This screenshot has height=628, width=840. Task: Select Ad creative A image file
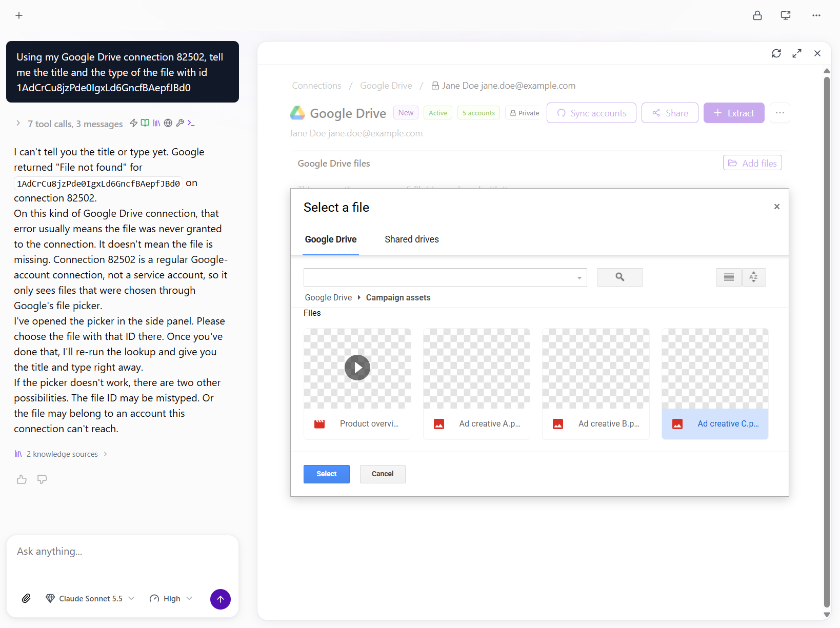pos(476,384)
